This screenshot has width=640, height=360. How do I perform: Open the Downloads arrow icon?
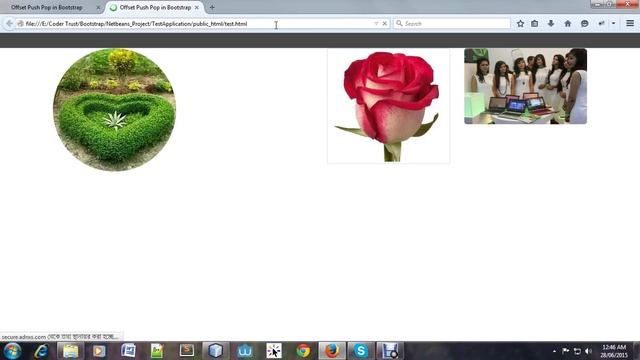pos(551,24)
